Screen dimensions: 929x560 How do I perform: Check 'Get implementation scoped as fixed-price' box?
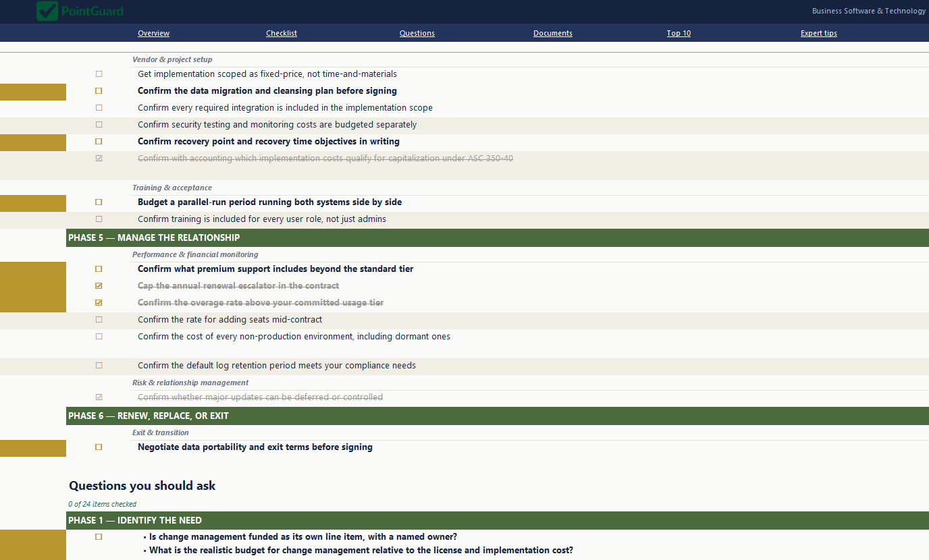(x=99, y=74)
